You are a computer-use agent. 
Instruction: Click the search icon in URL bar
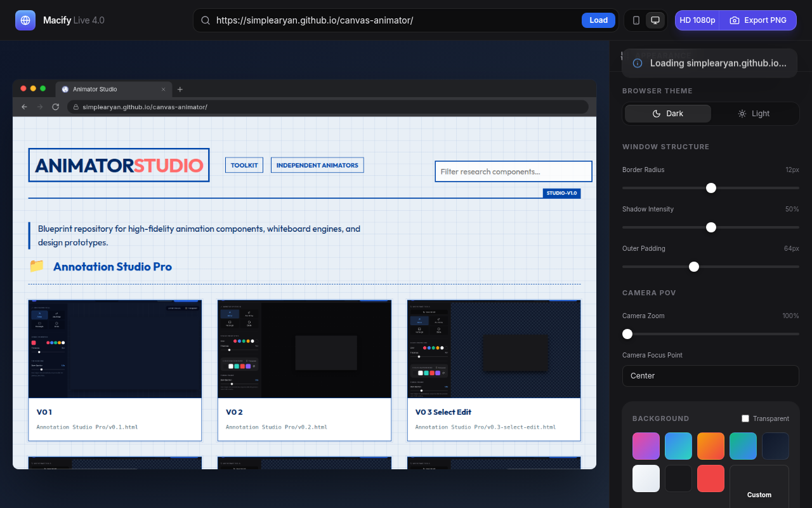[206, 20]
